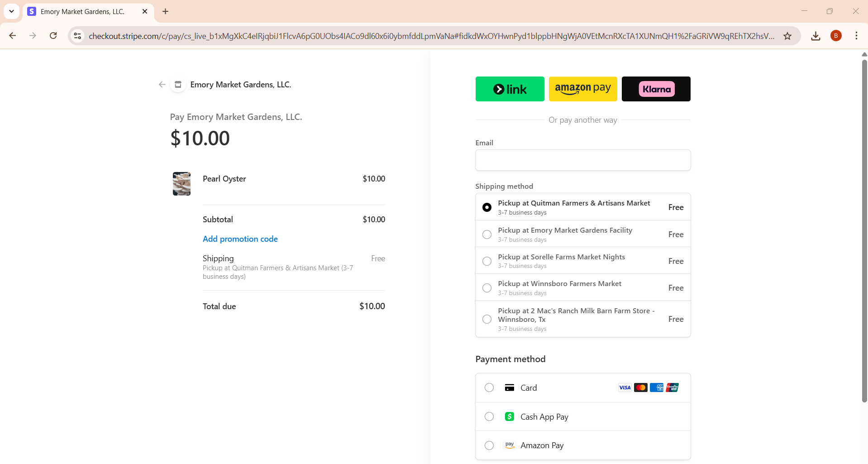Click the Total due label
Image resolution: width=868 pixels, height=464 pixels.
point(219,306)
